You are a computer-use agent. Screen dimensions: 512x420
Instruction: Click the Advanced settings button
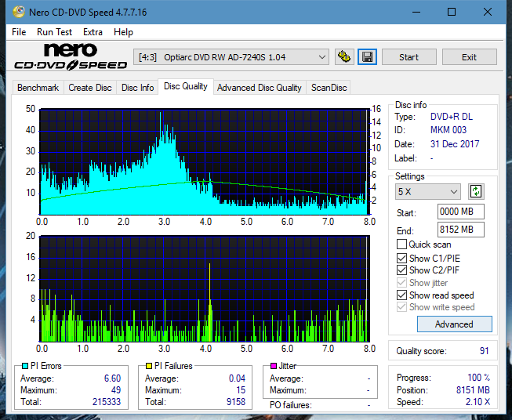(x=454, y=324)
